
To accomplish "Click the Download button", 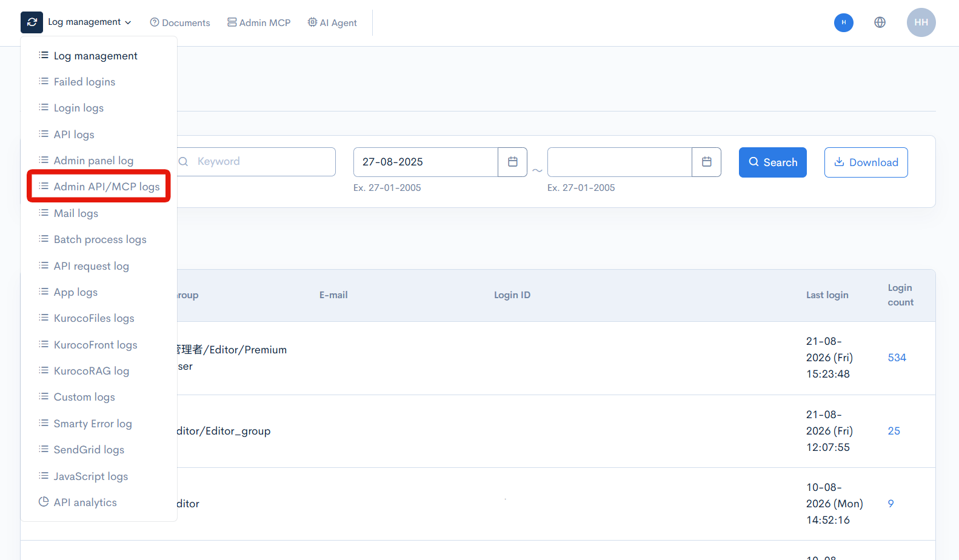I will pyautogui.click(x=866, y=162).
